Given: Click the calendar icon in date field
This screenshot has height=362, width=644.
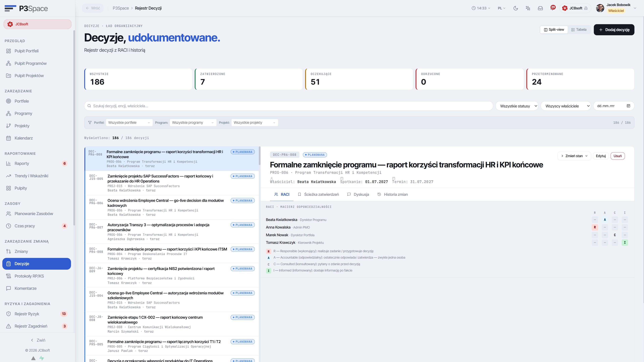Looking at the screenshot, I should coord(629,106).
